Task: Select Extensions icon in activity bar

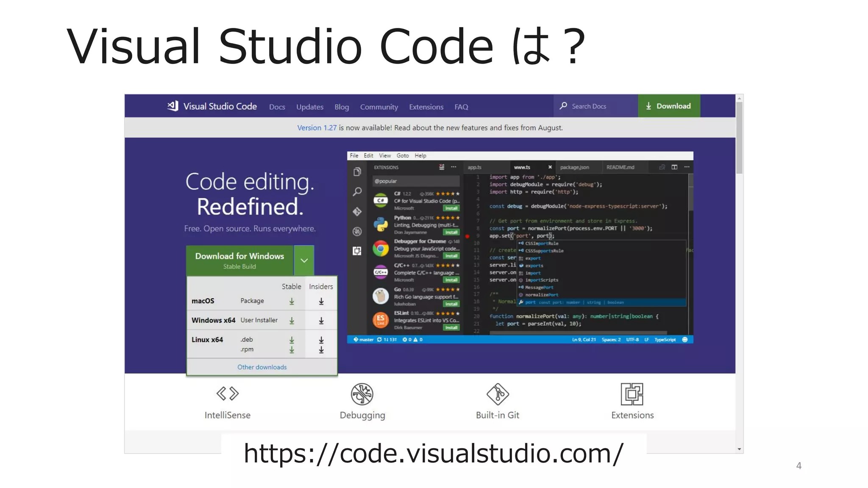Action: [x=357, y=251]
